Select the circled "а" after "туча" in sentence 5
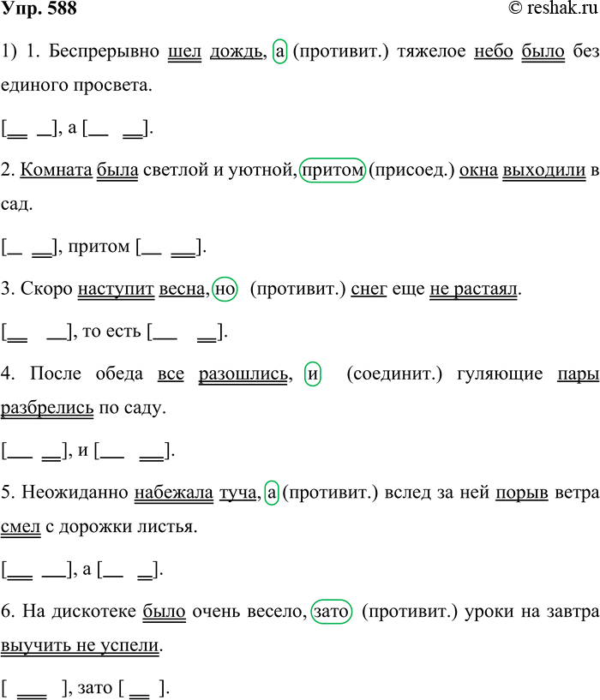 272,492
